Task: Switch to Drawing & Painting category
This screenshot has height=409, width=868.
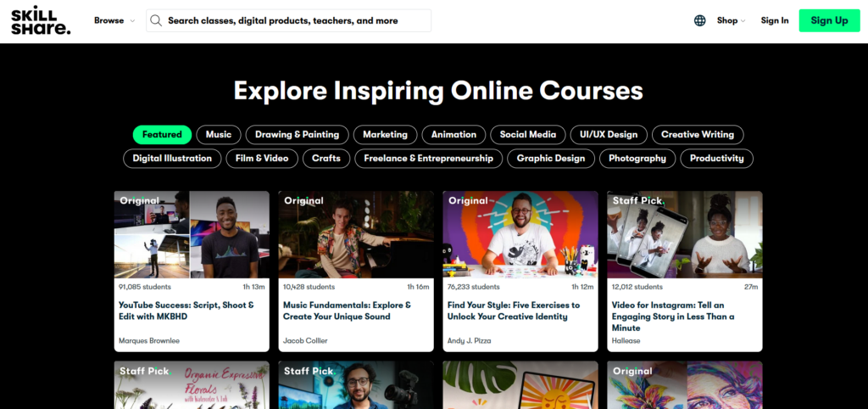Action: click(297, 134)
